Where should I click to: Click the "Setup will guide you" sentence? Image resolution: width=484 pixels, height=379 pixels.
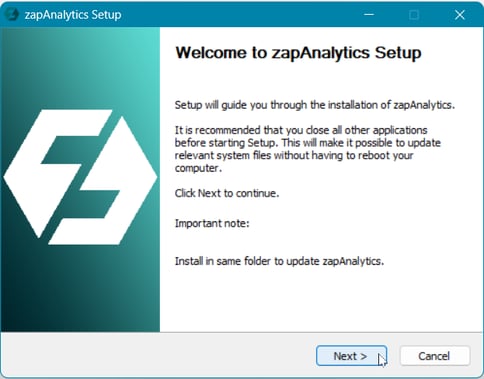click(315, 105)
